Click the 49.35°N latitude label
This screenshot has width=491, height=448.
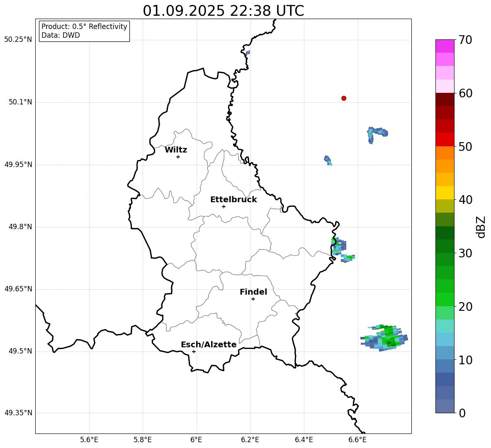pyautogui.click(x=18, y=413)
